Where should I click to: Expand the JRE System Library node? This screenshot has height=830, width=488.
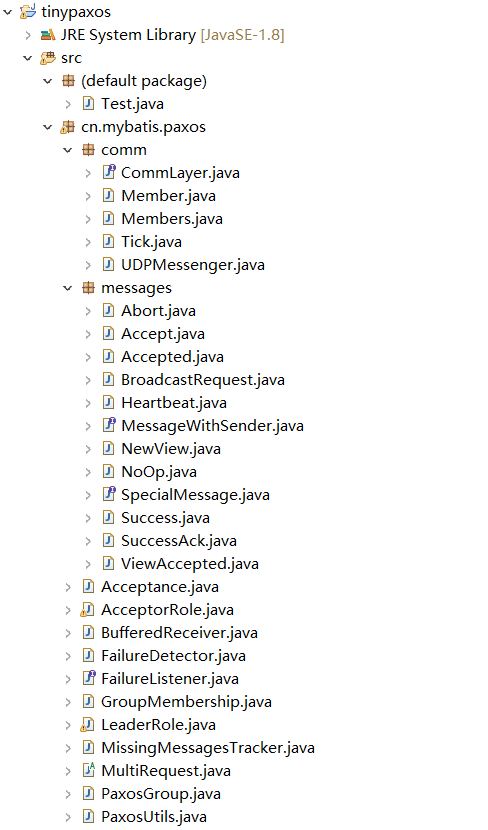tap(28, 35)
